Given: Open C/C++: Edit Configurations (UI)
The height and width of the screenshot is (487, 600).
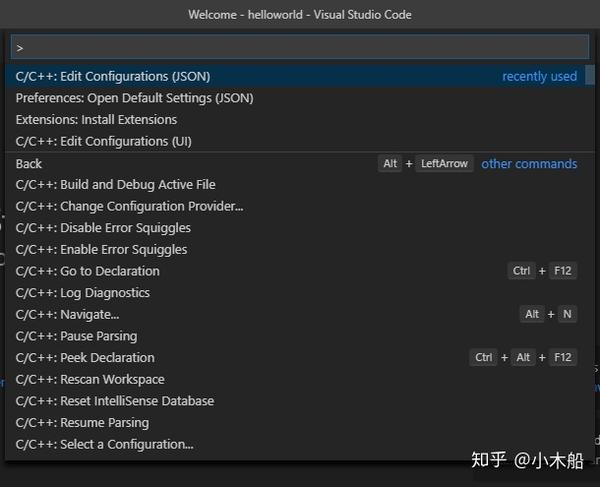Looking at the screenshot, I should [x=295, y=141].
